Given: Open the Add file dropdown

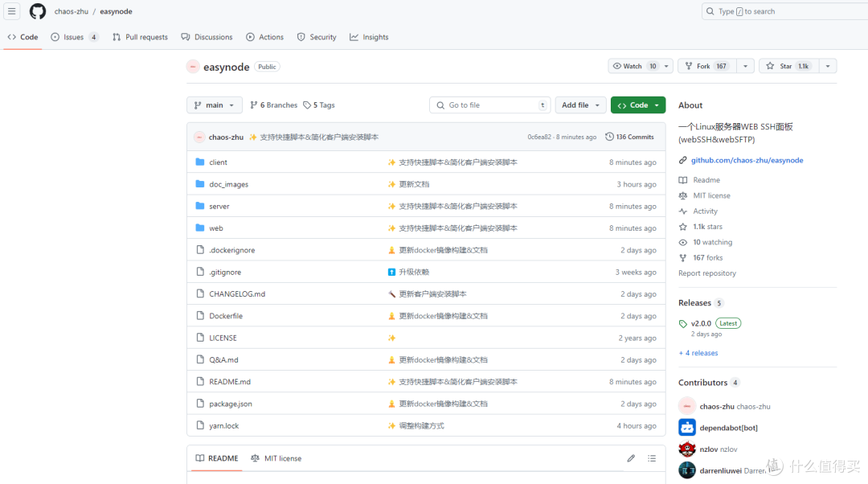Looking at the screenshot, I should (x=580, y=105).
